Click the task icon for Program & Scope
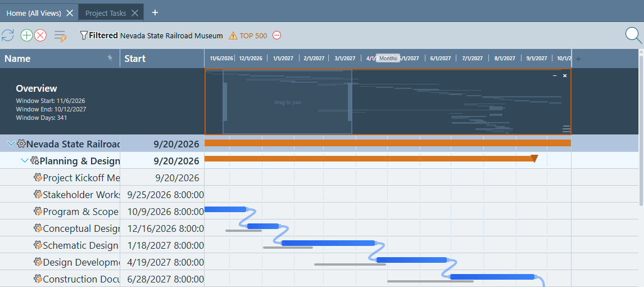This screenshot has width=644, height=287. [x=38, y=212]
